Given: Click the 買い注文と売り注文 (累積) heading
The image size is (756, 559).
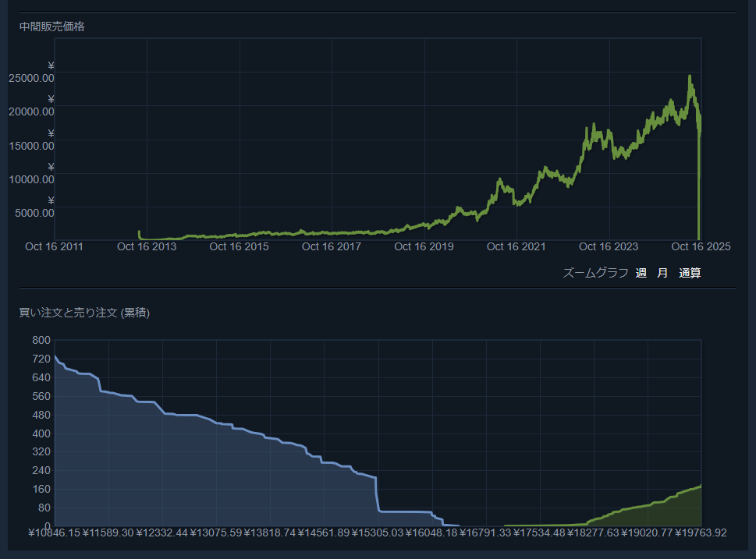Looking at the screenshot, I should tap(84, 313).
